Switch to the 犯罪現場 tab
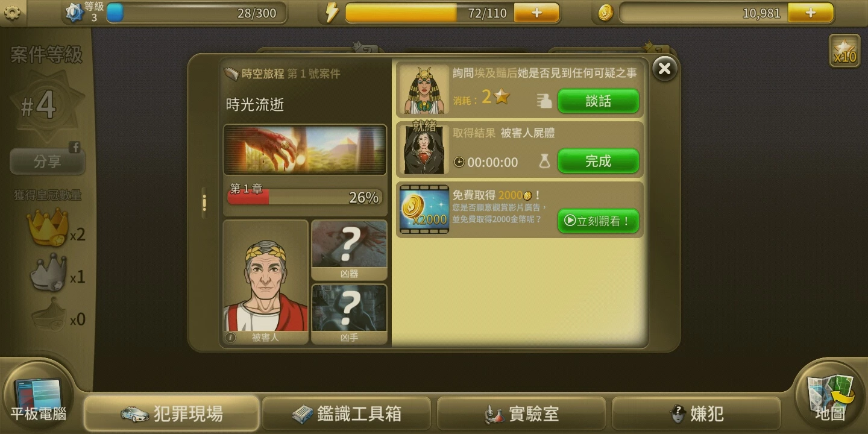The width and height of the screenshot is (868, 434). pos(172,414)
